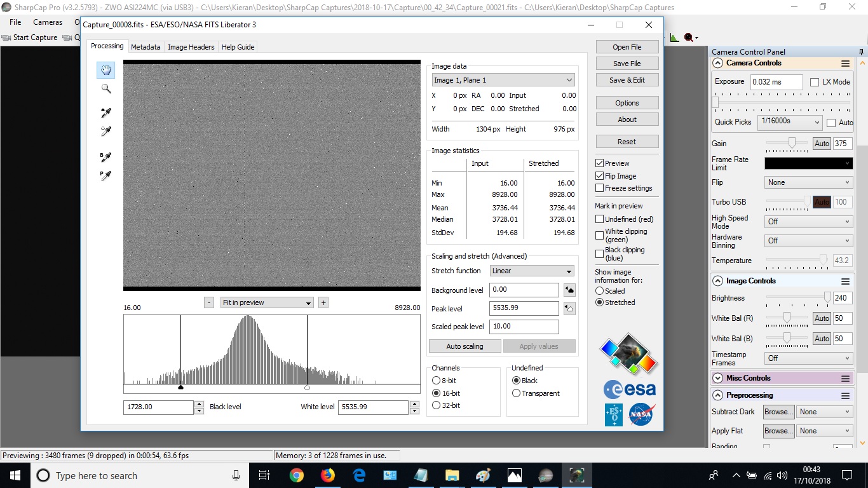The image size is (868, 488).
Task: Open Firefox from the taskbar
Action: 327,475
